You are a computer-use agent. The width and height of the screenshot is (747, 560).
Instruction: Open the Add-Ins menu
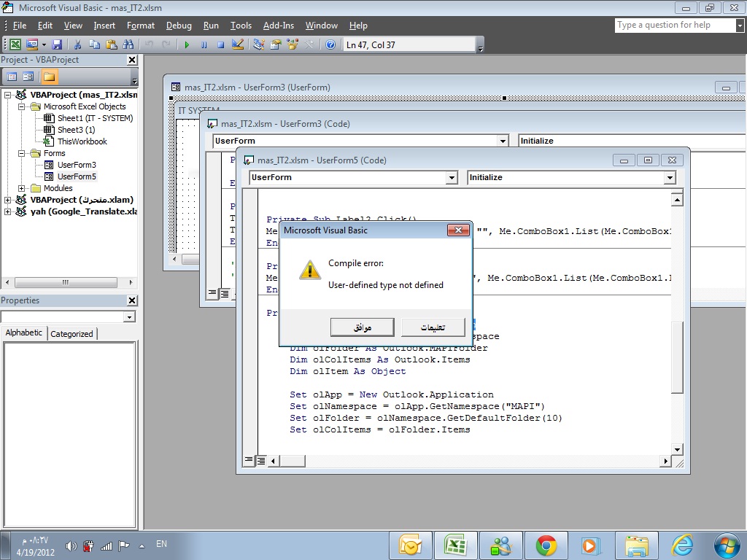pos(278,26)
